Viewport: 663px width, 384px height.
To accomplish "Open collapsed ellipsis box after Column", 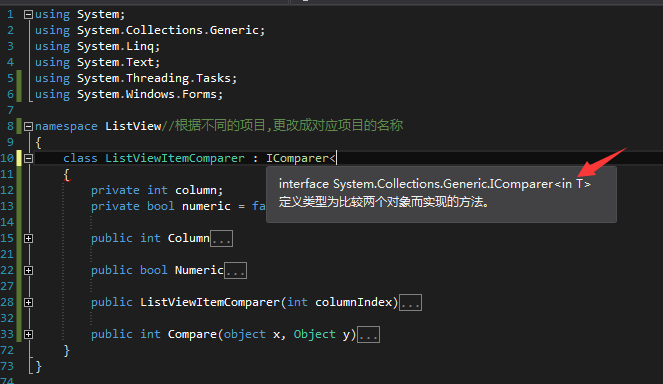I will 222,239.
